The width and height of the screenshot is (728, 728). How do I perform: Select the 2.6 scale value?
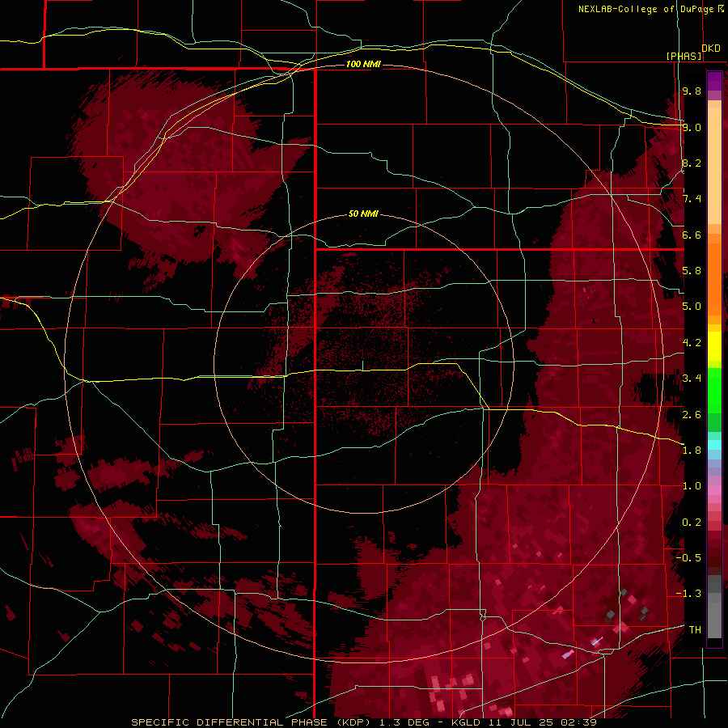click(692, 414)
